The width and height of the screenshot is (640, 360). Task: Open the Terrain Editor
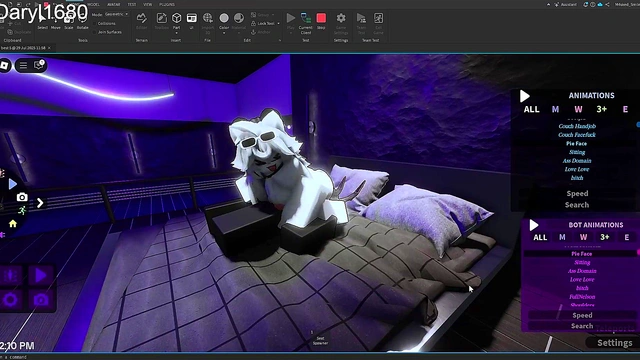tap(142, 21)
